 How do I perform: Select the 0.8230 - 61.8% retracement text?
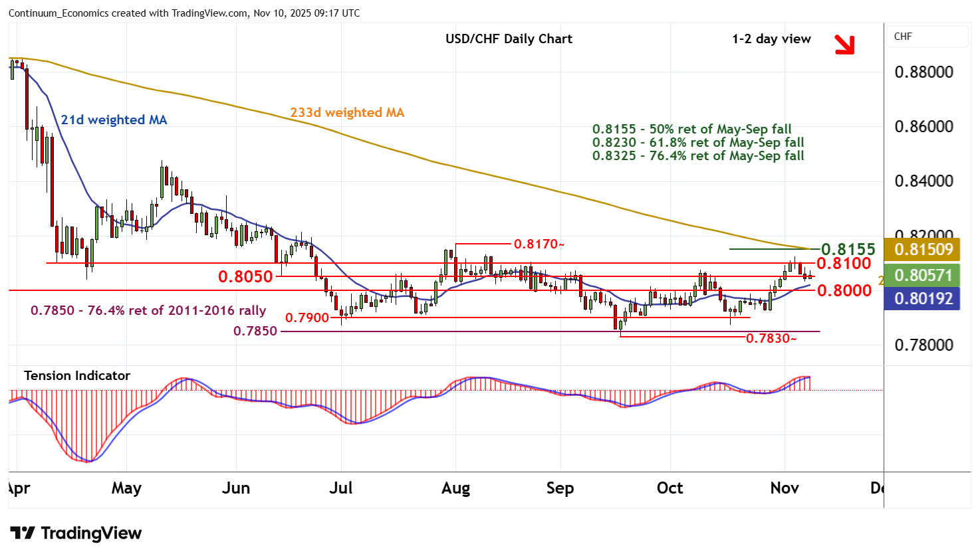click(698, 142)
